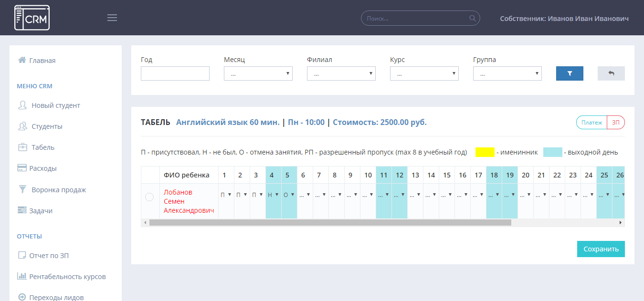
Task: Switch to the ЗП toggle option
Action: (616, 123)
